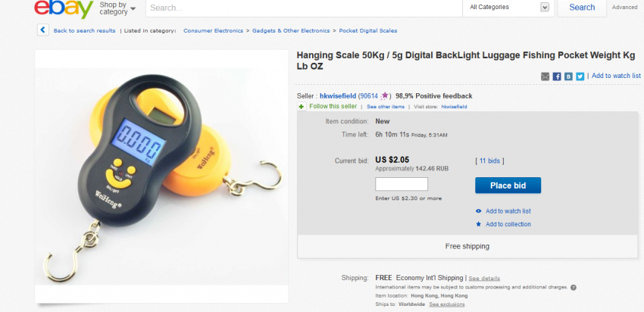The width and height of the screenshot is (644, 312).
Task: Click the bid amount input field
Action: 402,184
